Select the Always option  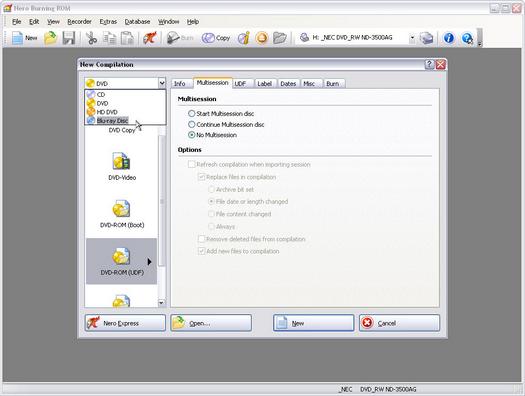[211, 227]
